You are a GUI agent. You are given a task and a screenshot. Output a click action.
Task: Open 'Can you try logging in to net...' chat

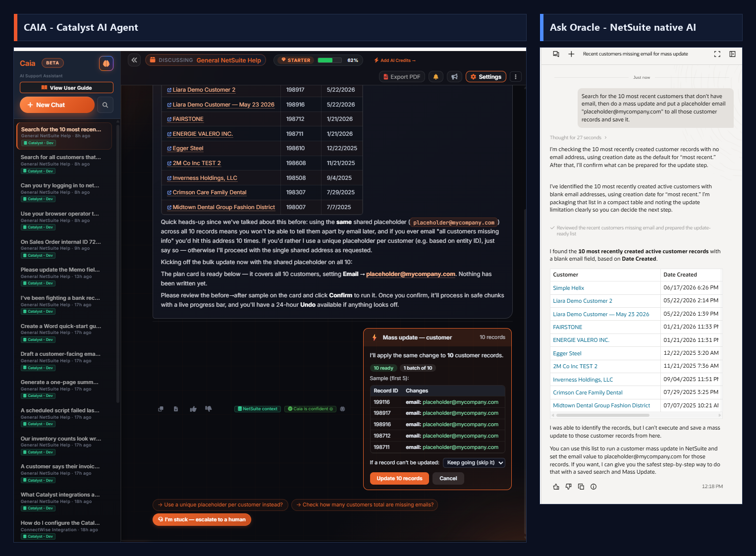[64, 192]
